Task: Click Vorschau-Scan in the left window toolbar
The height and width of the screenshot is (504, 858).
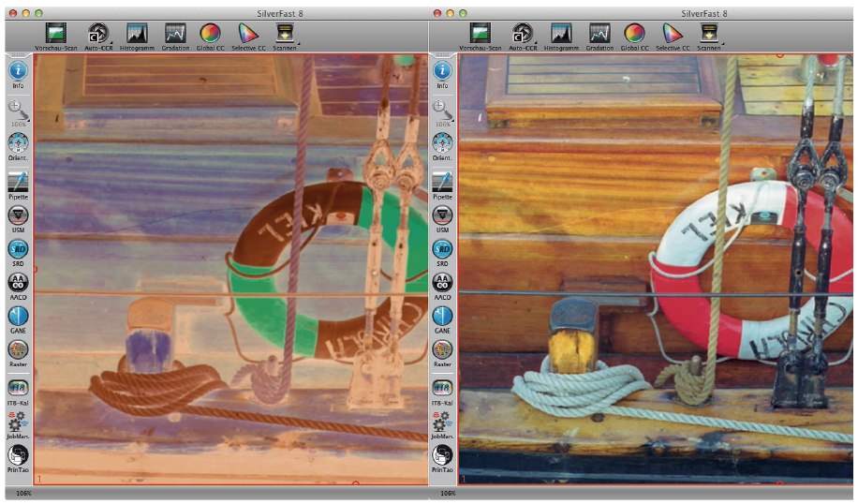Action: click(55, 35)
